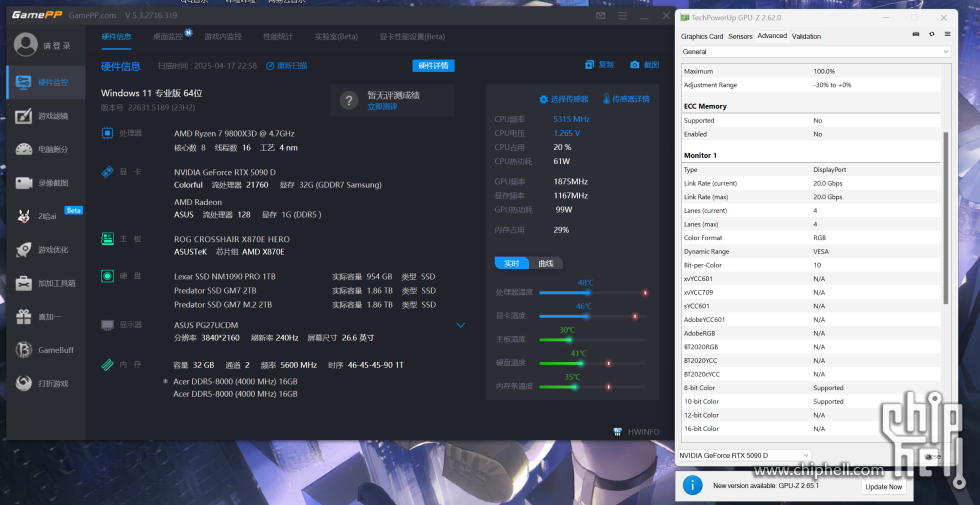Switch to the 游戏内监控 tab
980x505 pixels.
point(223,36)
